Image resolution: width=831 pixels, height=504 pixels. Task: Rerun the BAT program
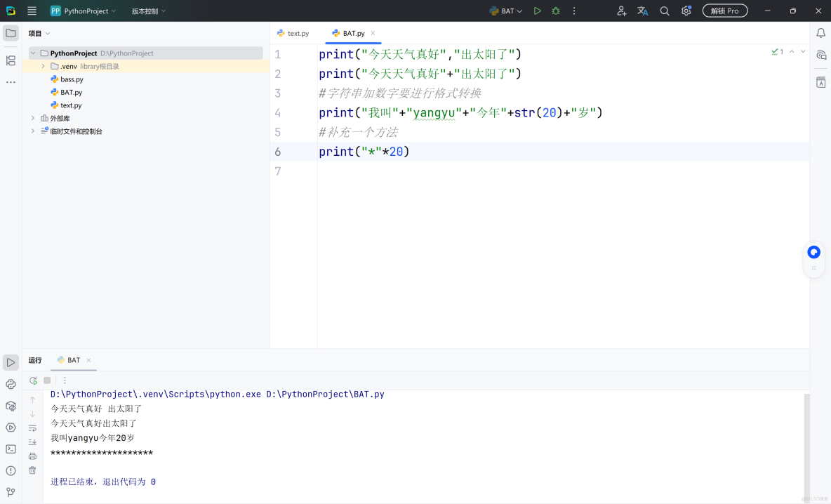tap(33, 380)
